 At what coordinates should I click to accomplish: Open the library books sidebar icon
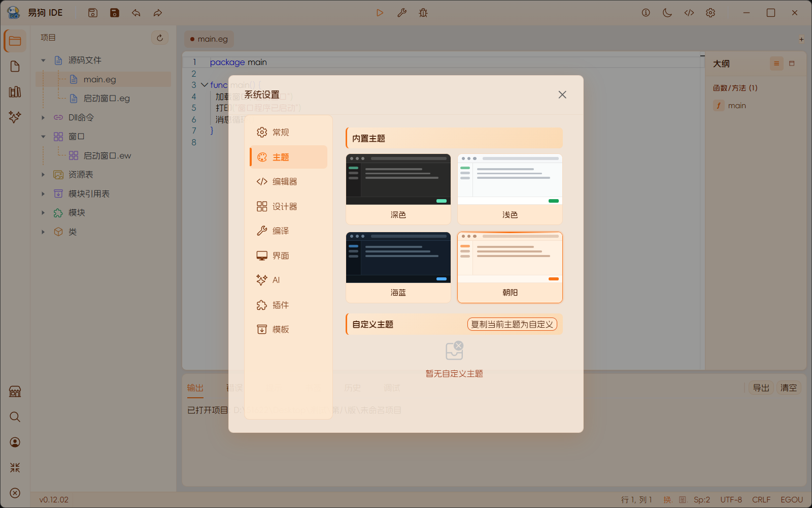[15, 92]
